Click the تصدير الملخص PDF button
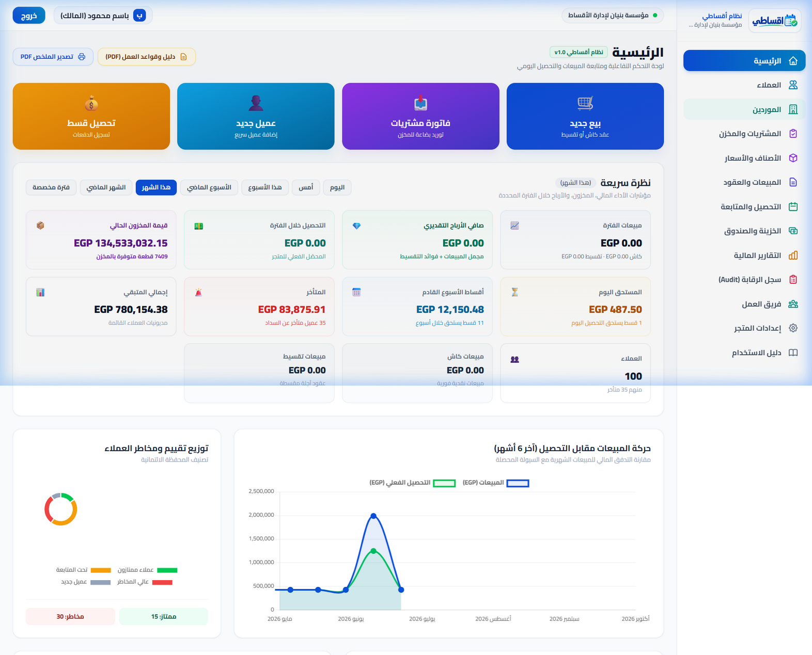The image size is (812, 655). [x=53, y=57]
